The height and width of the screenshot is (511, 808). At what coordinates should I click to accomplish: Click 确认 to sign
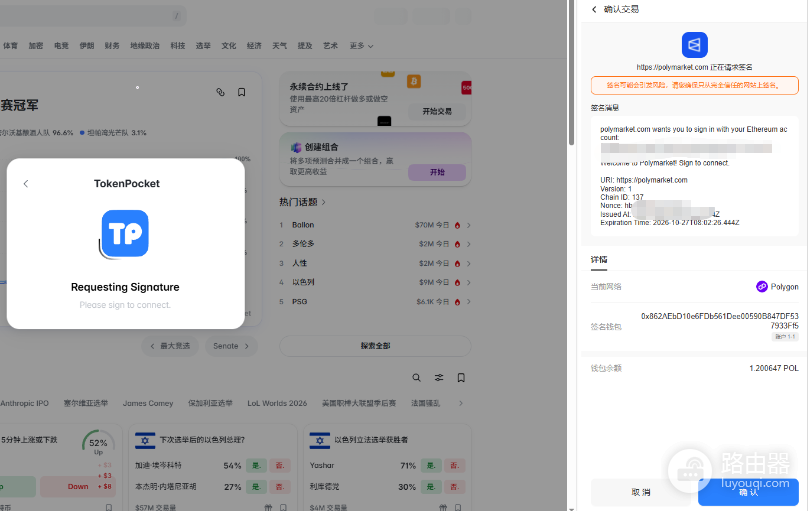pos(748,492)
